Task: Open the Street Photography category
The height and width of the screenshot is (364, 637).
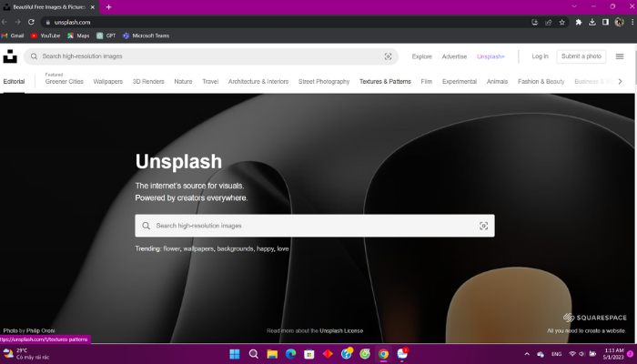Action: coord(324,82)
